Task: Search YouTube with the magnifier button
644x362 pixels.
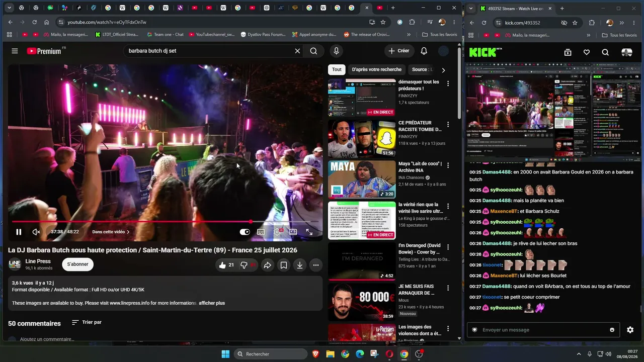Action: [x=313, y=51]
